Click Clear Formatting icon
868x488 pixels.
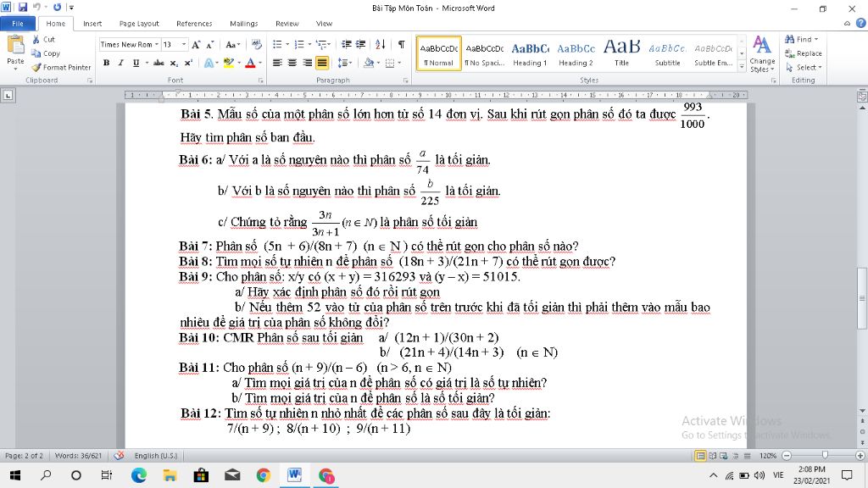pyautogui.click(x=256, y=44)
